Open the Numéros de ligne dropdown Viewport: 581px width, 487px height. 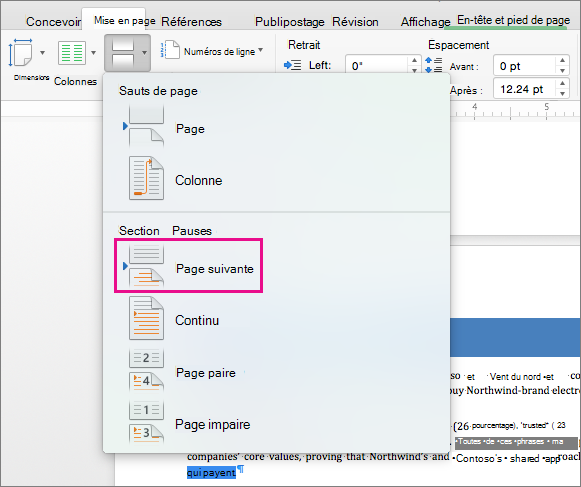pos(261,50)
